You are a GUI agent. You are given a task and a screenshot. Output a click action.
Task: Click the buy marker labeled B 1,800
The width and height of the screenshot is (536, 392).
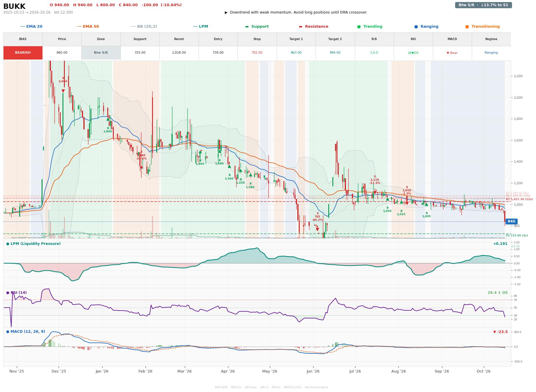(108, 119)
